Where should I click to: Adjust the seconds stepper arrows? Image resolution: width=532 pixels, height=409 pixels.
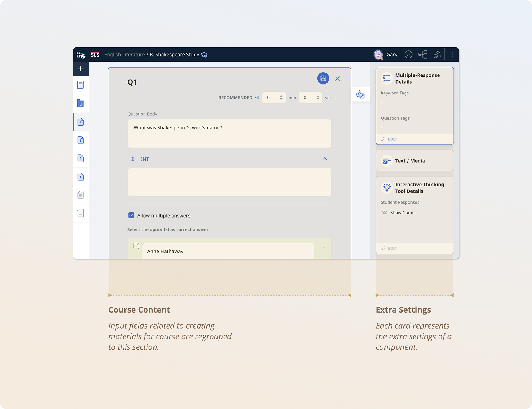[318, 98]
